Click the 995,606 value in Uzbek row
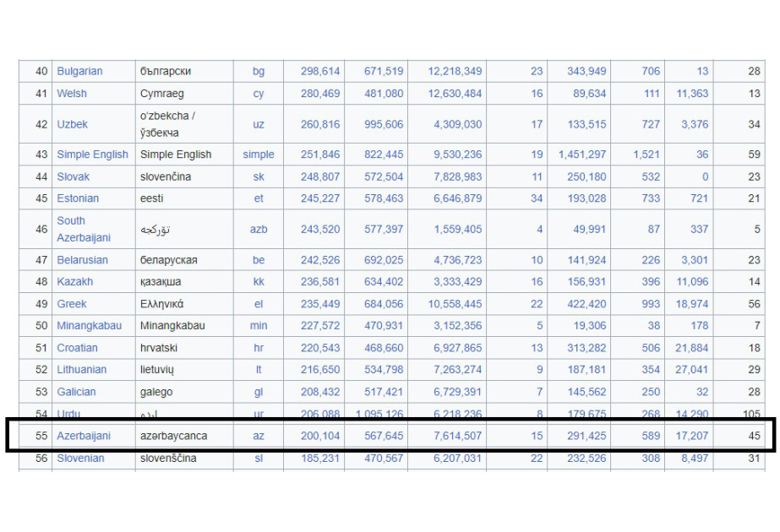Viewport: 780px width, 532px height. 384,124
